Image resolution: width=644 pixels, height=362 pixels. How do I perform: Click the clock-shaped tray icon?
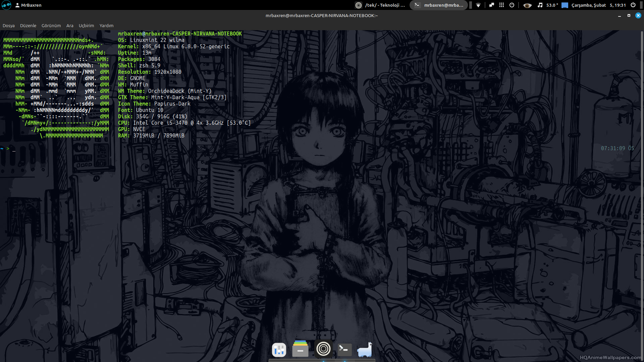point(512,5)
